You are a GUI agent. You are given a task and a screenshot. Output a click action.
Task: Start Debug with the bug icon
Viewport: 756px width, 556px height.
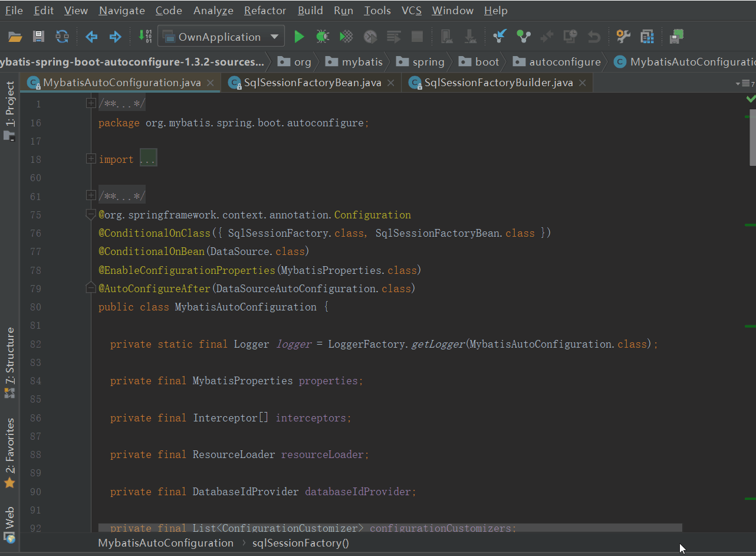pyautogui.click(x=323, y=37)
